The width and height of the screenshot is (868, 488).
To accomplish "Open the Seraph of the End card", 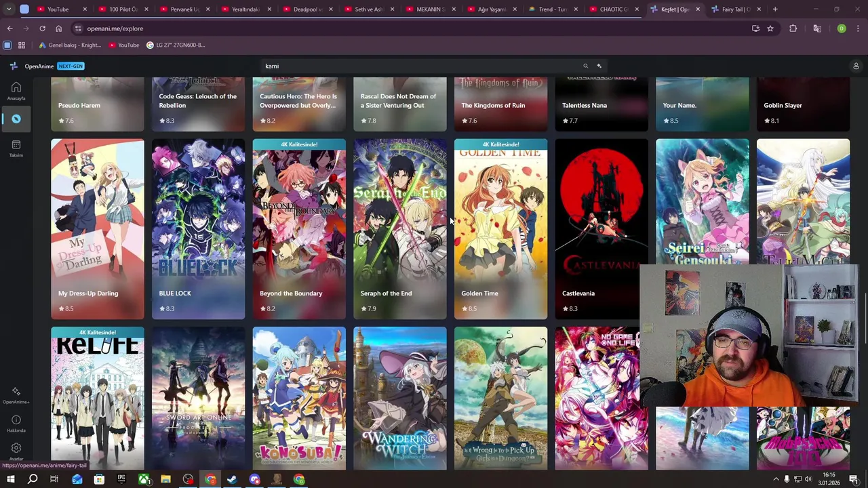I will click(400, 229).
